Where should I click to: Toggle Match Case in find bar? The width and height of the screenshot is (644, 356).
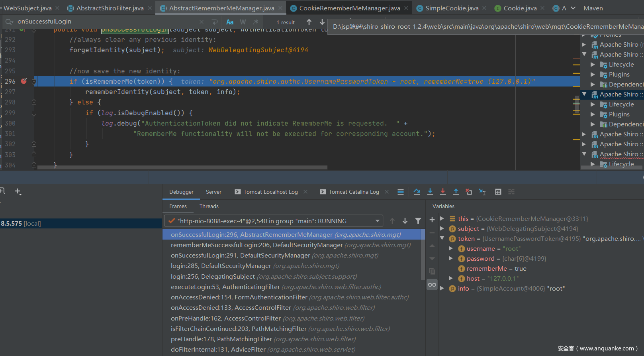click(x=230, y=22)
